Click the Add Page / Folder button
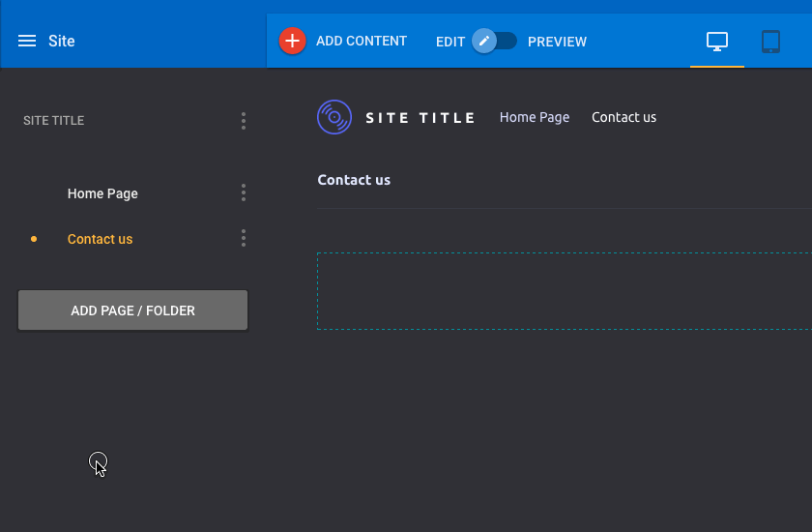The image size is (812, 532). [x=133, y=310]
